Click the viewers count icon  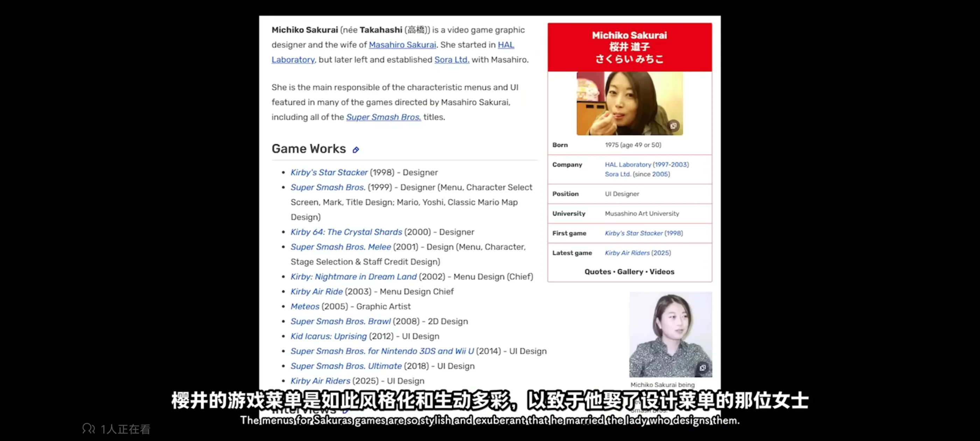pyautogui.click(x=89, y=429)
